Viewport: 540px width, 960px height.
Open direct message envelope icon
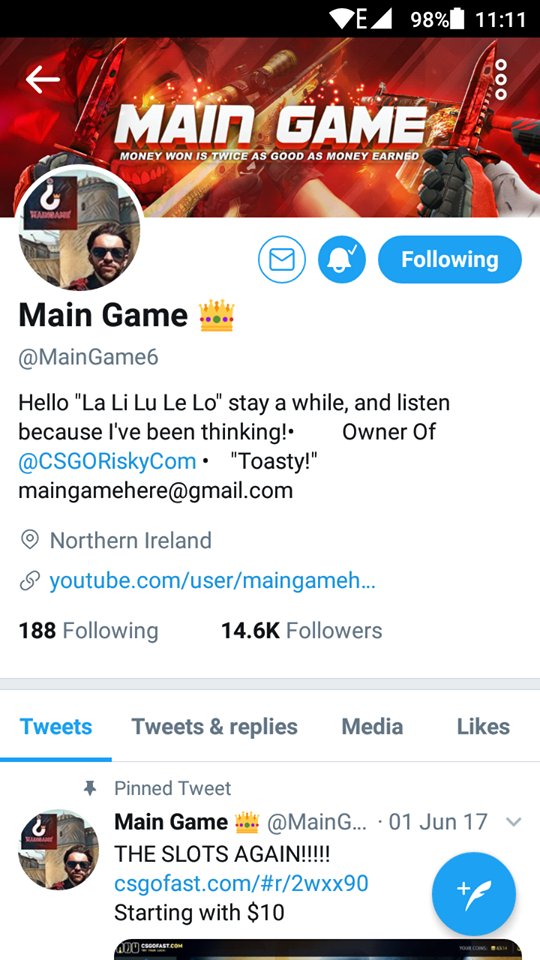pos(282,260)
